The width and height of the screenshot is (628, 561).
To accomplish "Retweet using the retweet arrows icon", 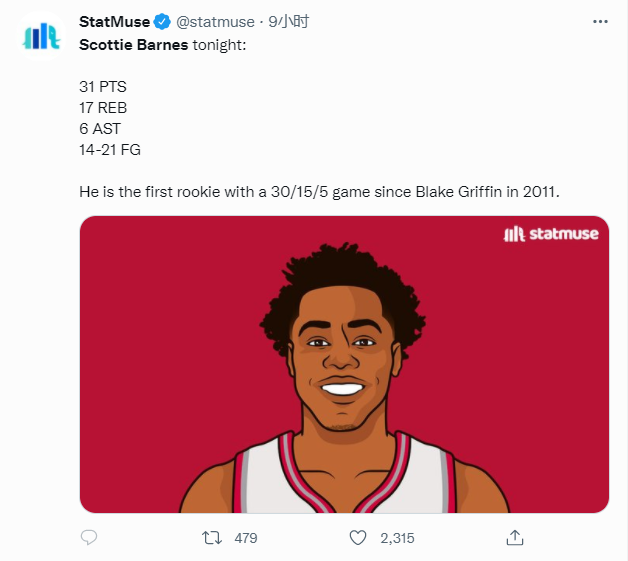I will (x=211, y=538).
